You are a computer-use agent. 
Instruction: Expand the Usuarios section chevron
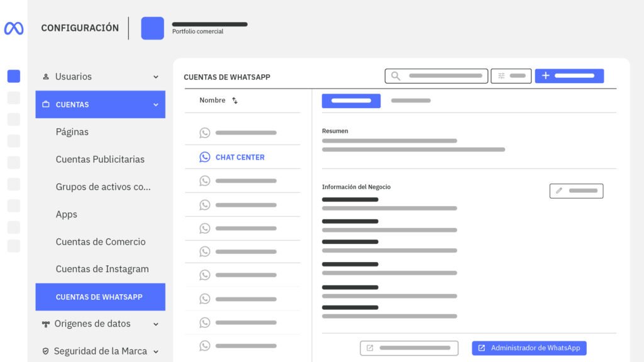tap(156, 77)
